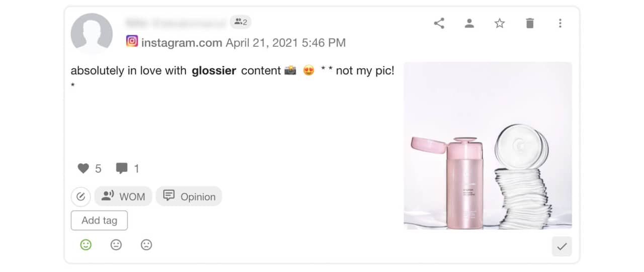Click the heart likes icon
This screenshot has height=272, width=644.
point(83,168)
